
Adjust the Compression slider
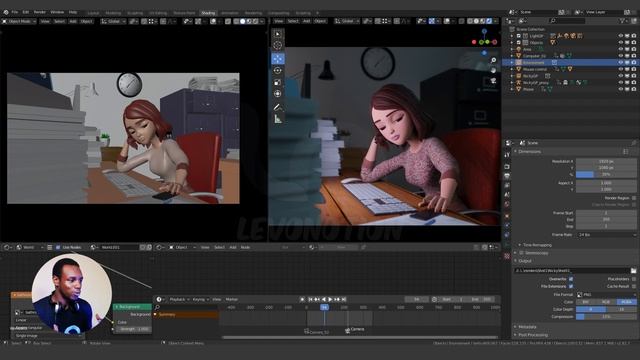click(606, 317)
